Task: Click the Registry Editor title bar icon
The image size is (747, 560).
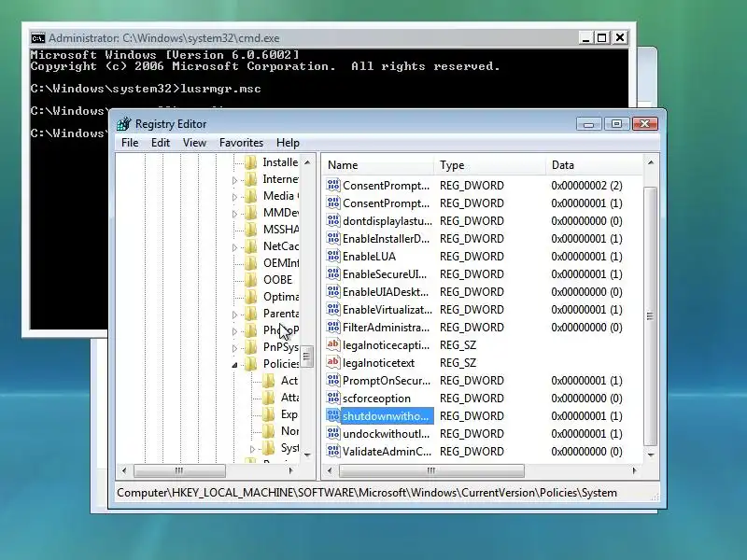Action: coord(124,124)
